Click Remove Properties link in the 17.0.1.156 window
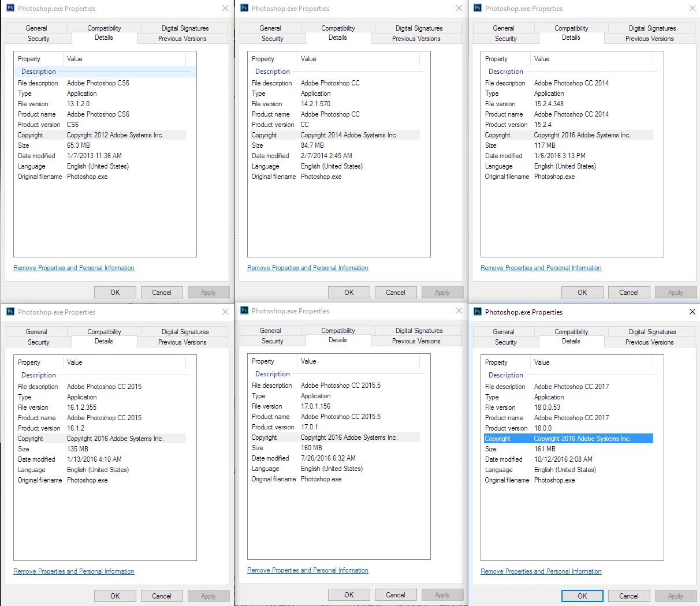Image resolution: width=700 pixels, height=606 pixels. 308,570
